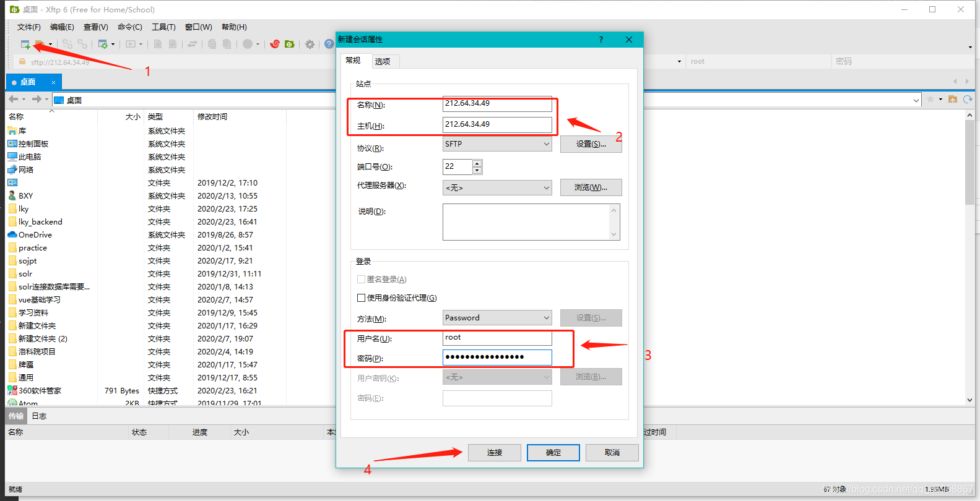Expand the favorites star dropdown arrow
This screenshot has height=501, width=980.
[x=940, y=99]
